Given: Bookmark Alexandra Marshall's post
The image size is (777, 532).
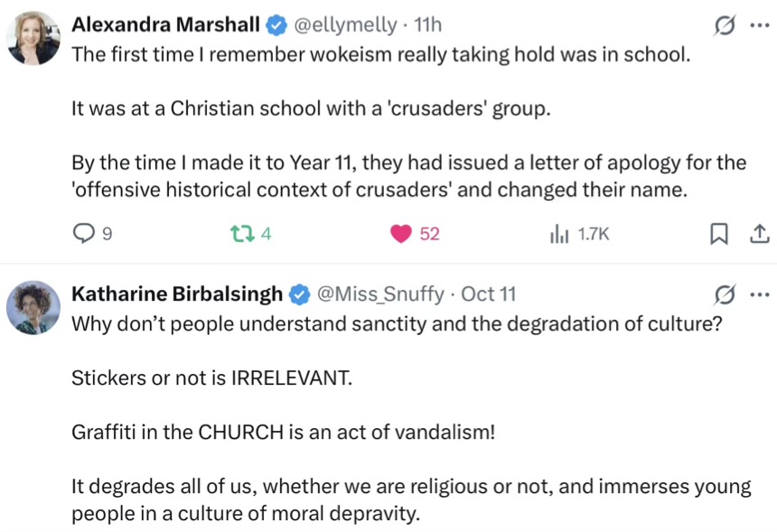Looking at the screenshot, I should tap(719, 234).
